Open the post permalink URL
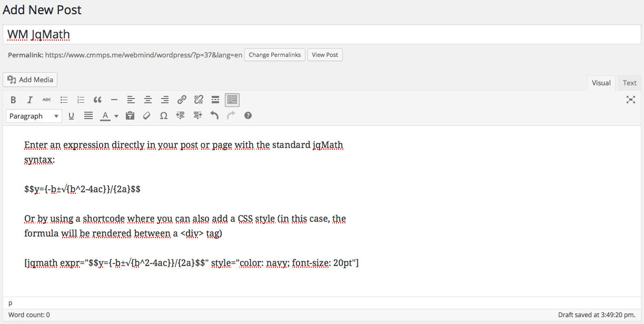The image size is (644, 324). 144,55
